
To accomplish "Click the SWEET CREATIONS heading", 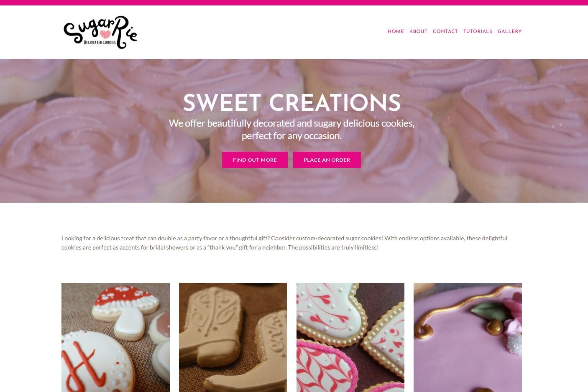I will click(x=292, y=102).
